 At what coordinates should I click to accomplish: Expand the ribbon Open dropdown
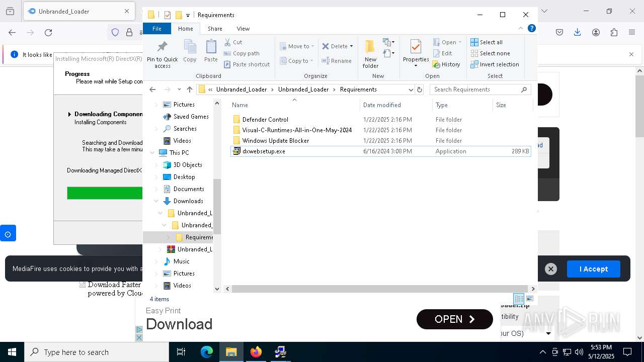(x=447, y=42)
